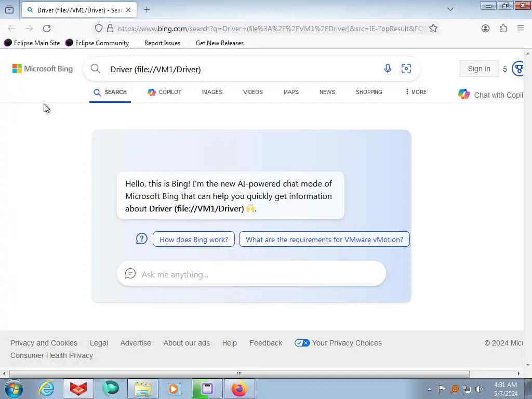The height and width of the screenshot is (399, 532).
Task: Open Firefox from the taskbar
Action: 239,389
